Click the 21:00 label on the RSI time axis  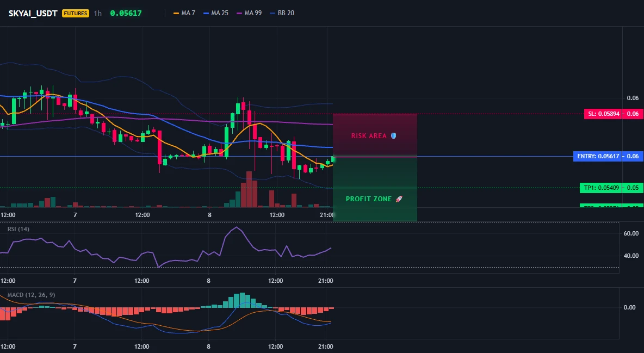coord(326,281)
